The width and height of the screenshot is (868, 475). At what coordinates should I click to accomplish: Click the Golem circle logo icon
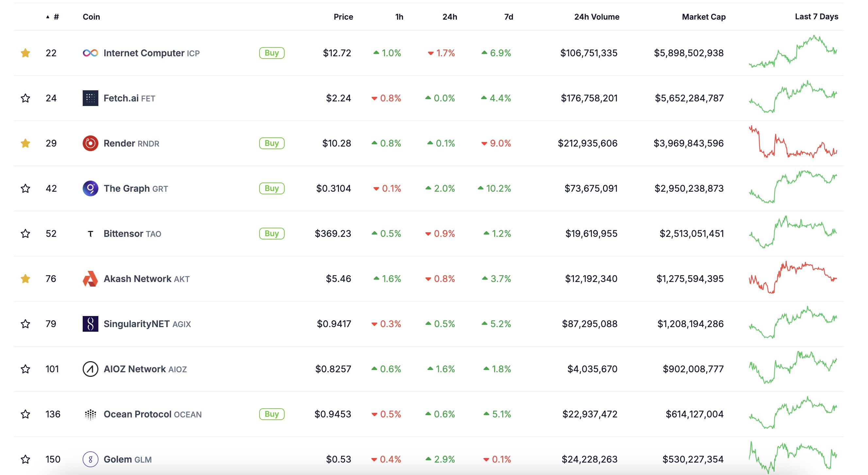coord(90,459)
